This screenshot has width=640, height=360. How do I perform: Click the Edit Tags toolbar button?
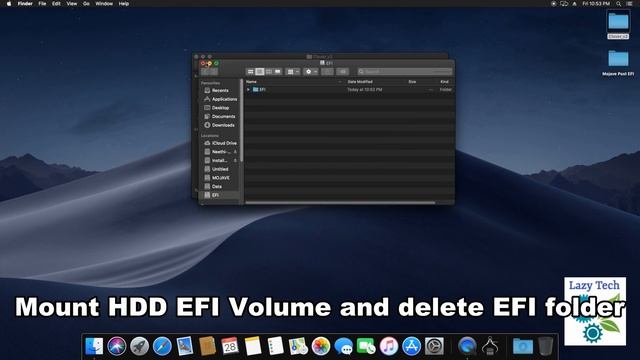342,72
